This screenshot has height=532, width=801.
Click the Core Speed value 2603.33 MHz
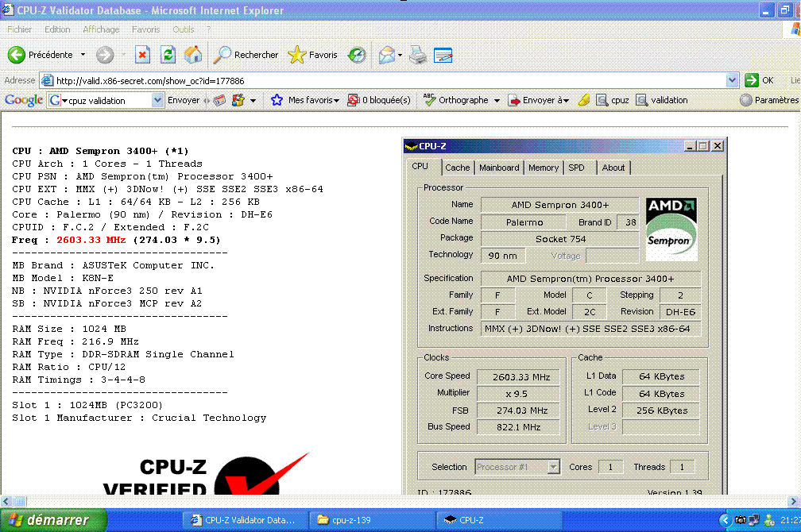(518, 377)
